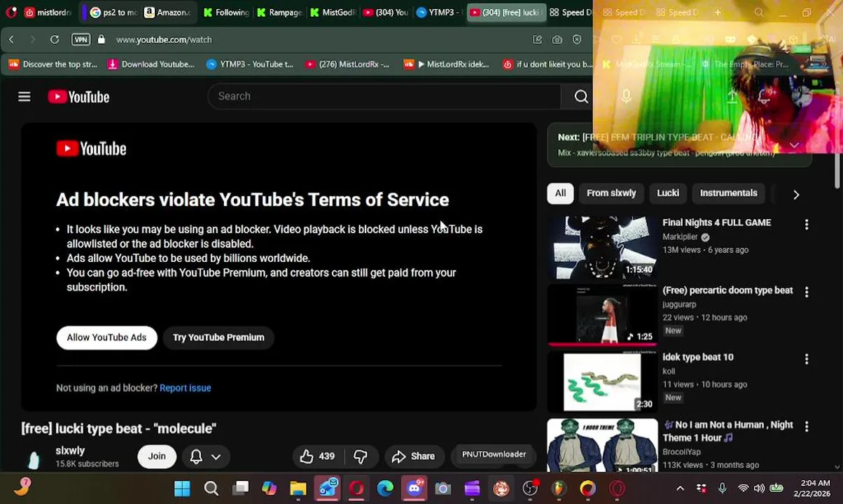
Task: Open the snapshot camera icon in address bar
Action: [557, 40]
